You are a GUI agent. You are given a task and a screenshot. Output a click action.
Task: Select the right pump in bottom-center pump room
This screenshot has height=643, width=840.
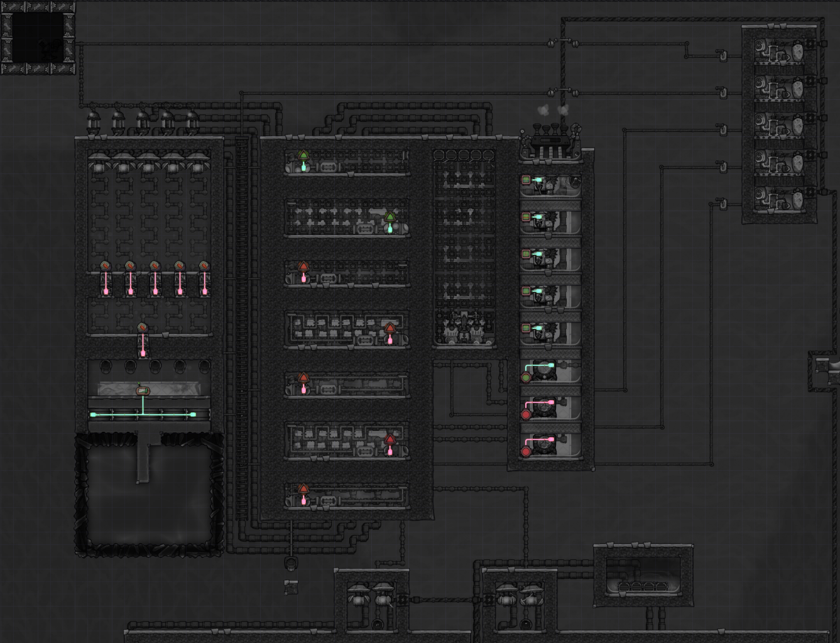(x=532, y=594)
